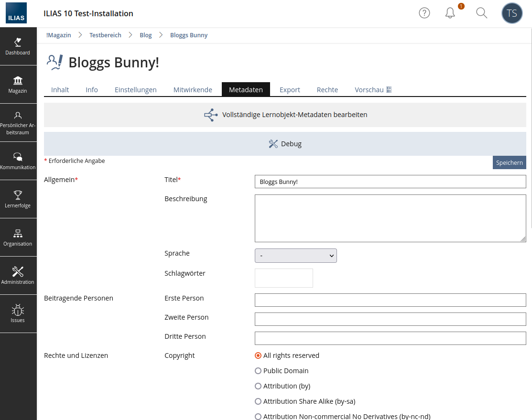Open the notifications bell
The height and width of the screenshot is (420, 532).
450,13
